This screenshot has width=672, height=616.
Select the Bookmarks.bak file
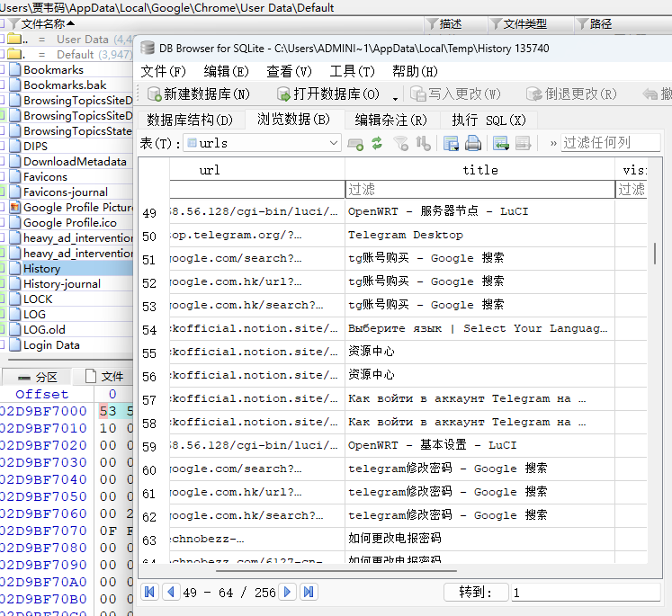click(x=65, y=85)
